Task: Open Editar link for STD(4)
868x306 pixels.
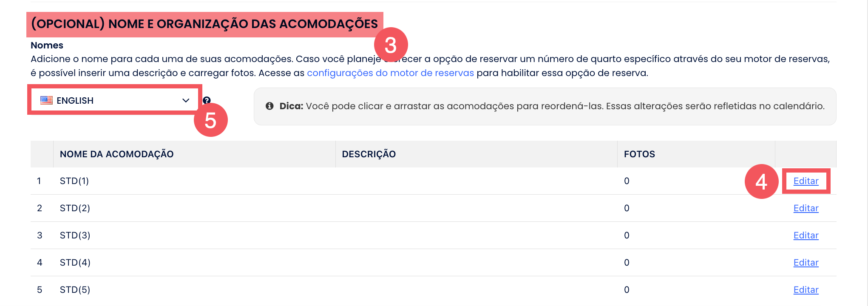Action: (x=806, y=263)
